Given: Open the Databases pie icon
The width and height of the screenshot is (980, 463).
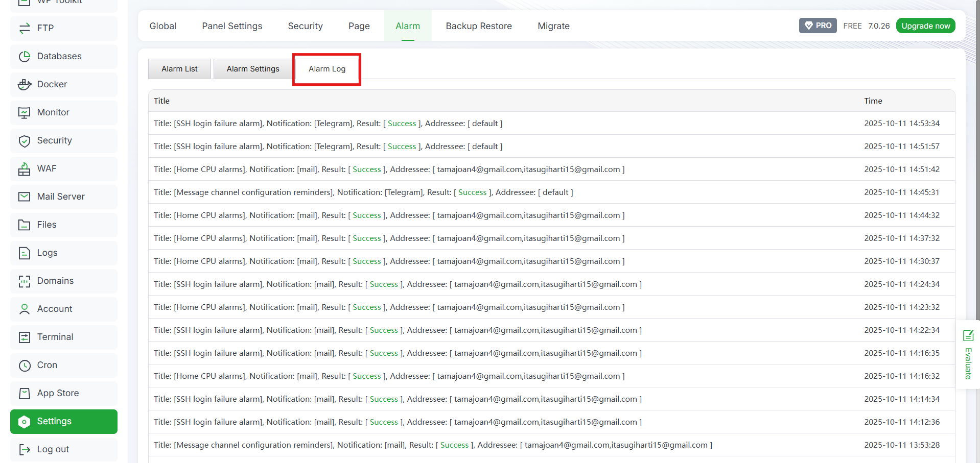Looking at the screenshot, I should [24, 56].
